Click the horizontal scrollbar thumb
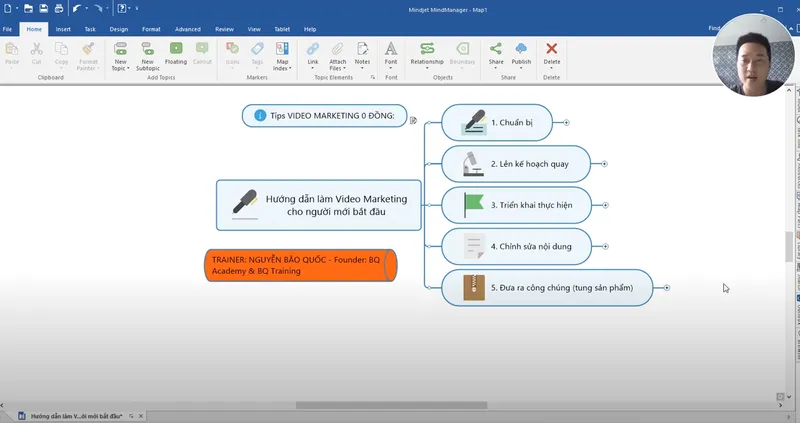 (391, 405)
